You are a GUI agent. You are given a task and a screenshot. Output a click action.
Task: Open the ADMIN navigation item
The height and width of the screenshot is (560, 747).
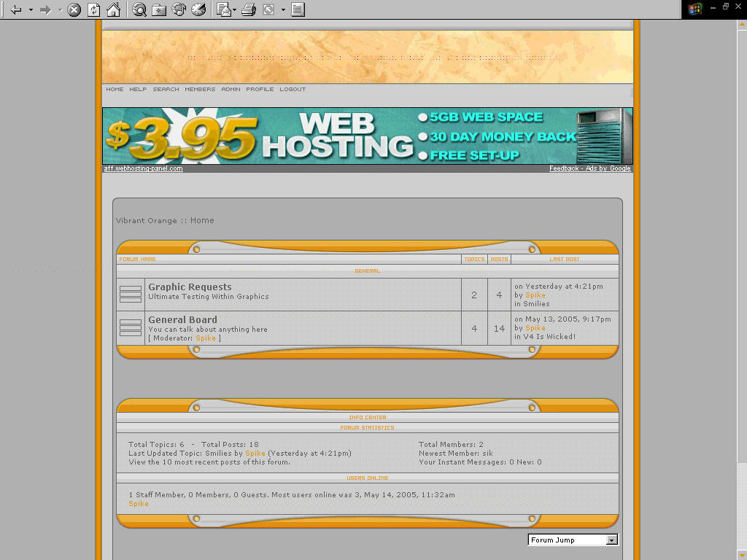[231, 89]
